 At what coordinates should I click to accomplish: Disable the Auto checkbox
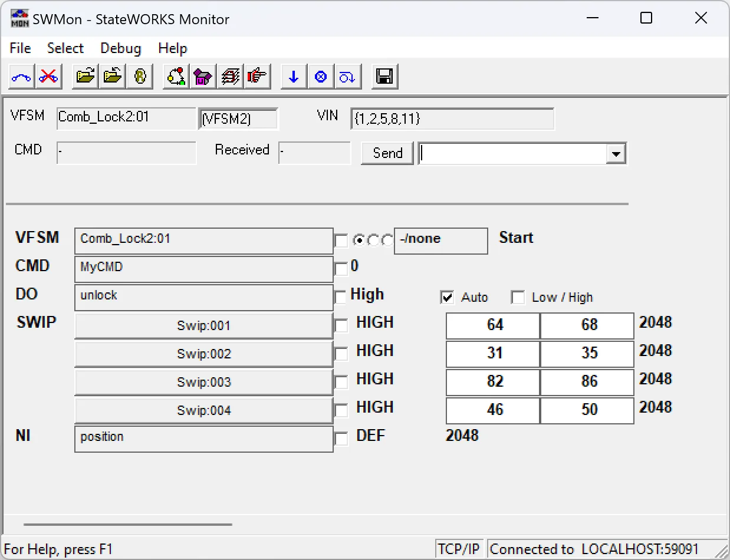coord(447,298)
